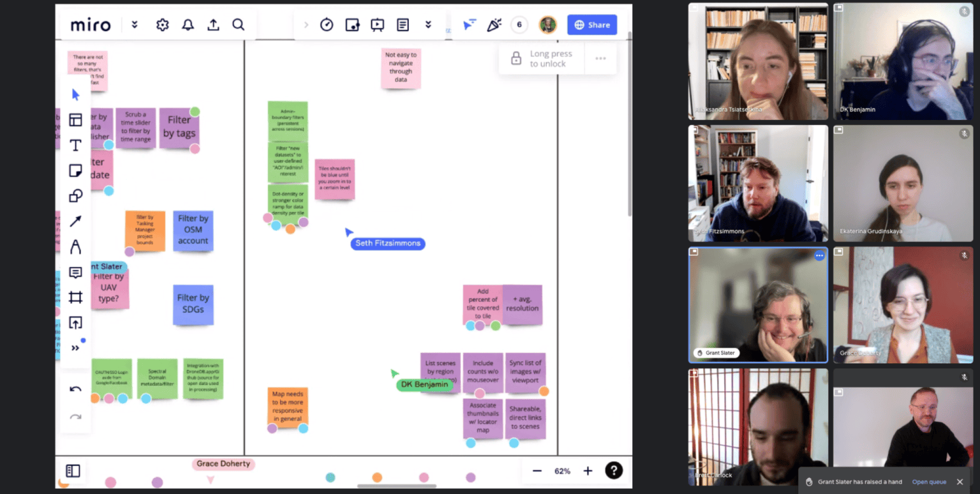This screenshot has height=494, width=980.
Task: Open the Templates tool
Action: (75, 120)
